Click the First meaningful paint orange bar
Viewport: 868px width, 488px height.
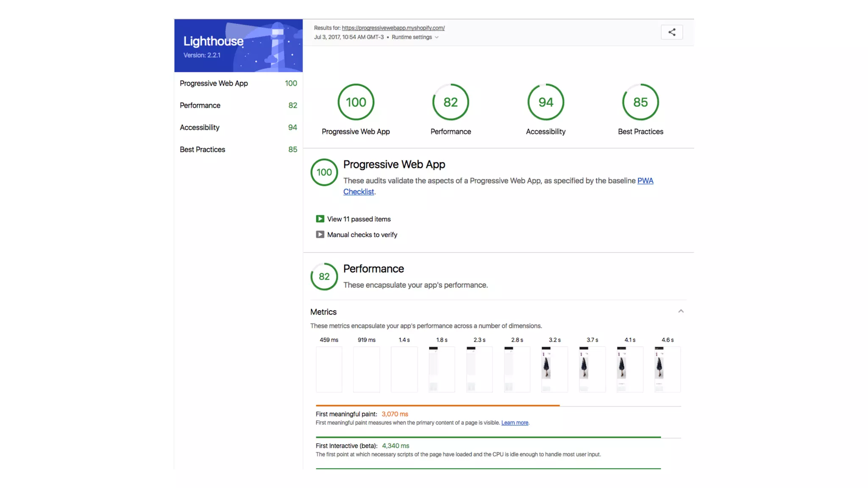(437, 405)
